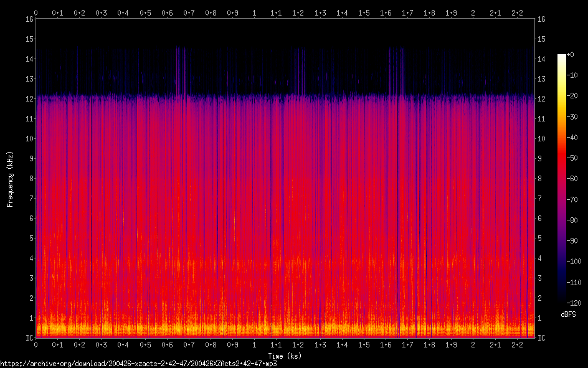Click the "2" tick on the top time axis
588x368 pixels.
point(473,13)
